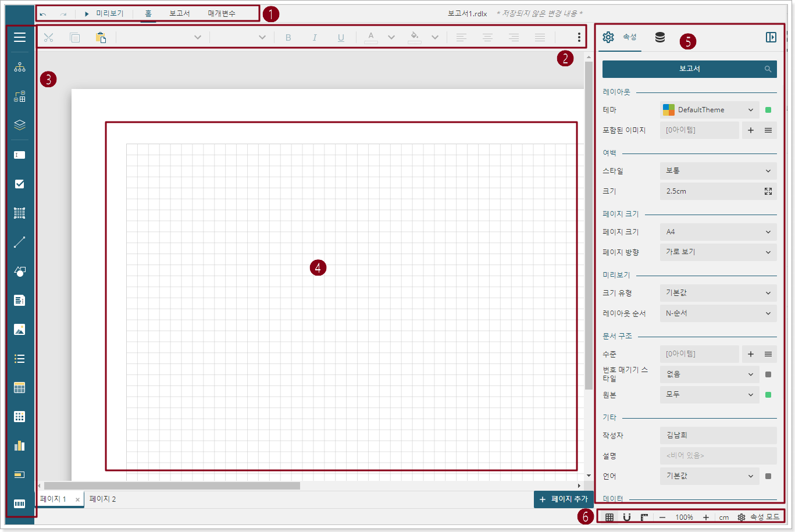Open the 페이지 방향 dropdown showing 가로 보기
795x532 pixels.
coord(718,252)
